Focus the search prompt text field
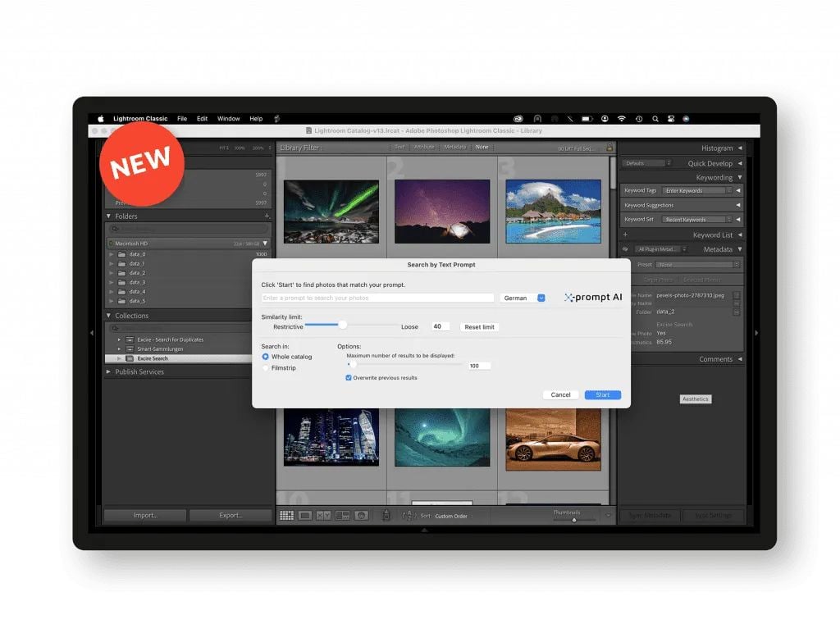This screenshot has width=840, height=624. (377, 298)
